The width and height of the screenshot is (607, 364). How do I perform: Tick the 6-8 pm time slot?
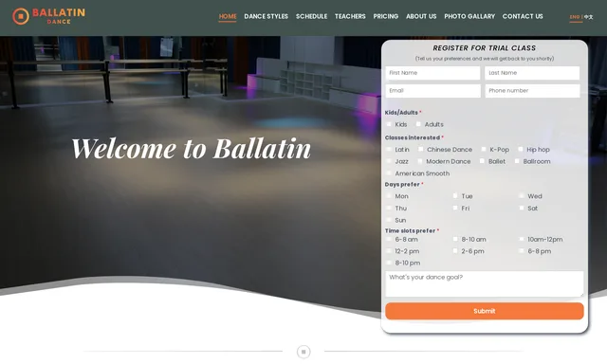pos(522,251)
